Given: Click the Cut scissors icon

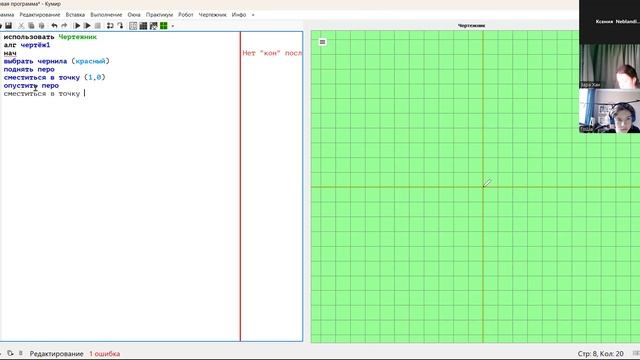Looking at the screenshot, I should [x=21, y=26].
